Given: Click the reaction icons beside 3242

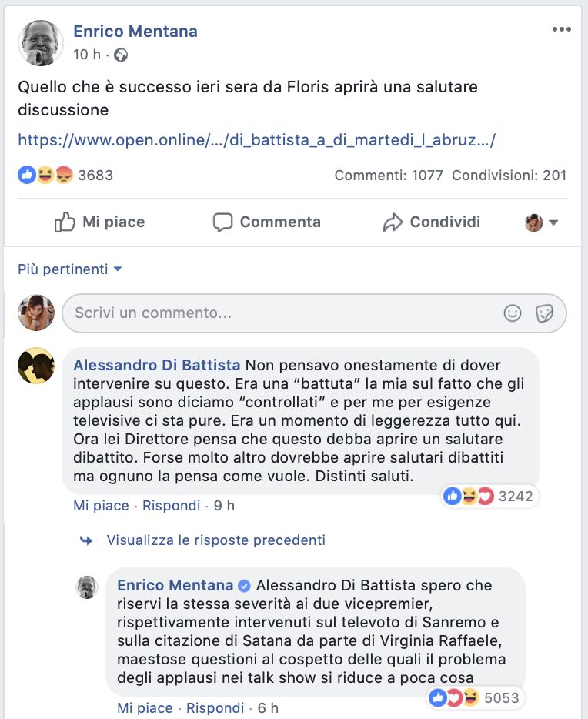Looking at the screenshot, I should [x=468, y=496].
